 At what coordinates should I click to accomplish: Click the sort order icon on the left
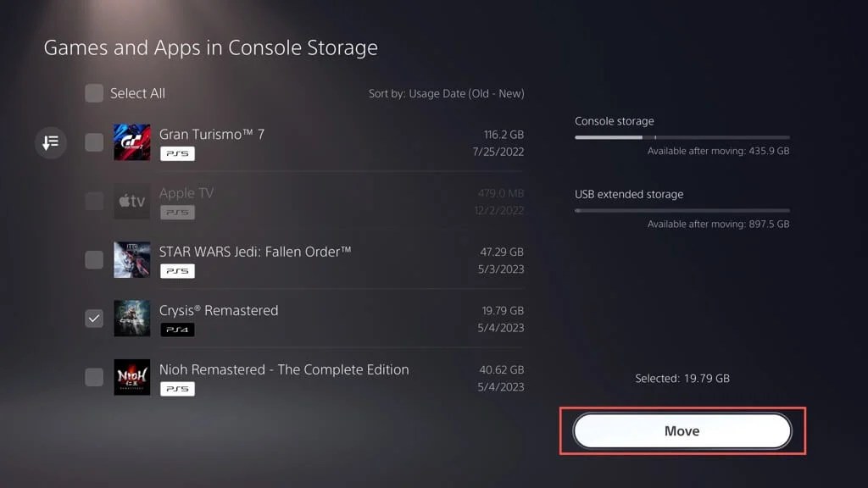(50, 142)
